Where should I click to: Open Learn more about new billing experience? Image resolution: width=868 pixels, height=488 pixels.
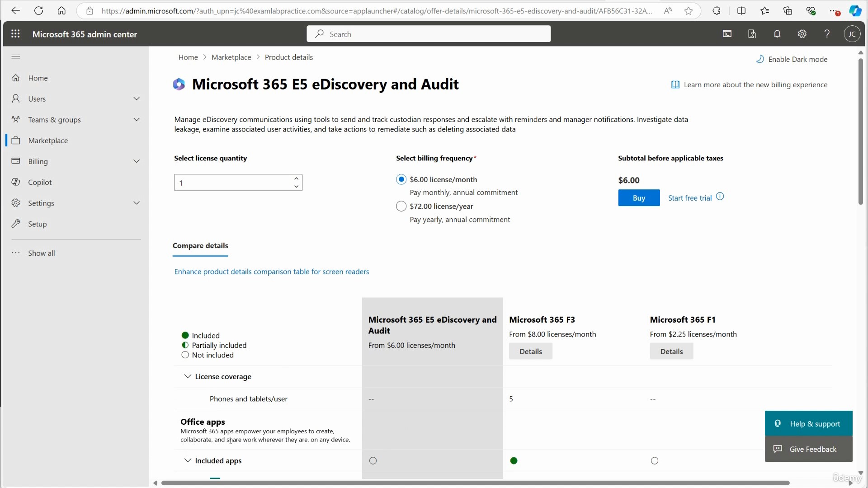[755, 84]
